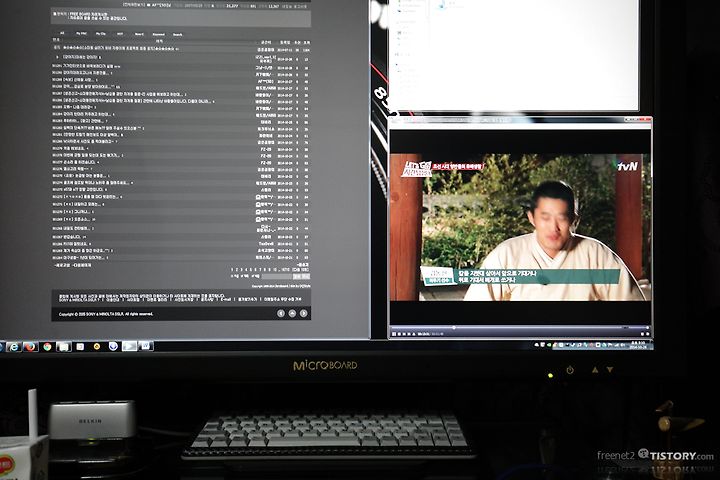Open Google Chrome from the taskbar
Screen dimensions: 720x480
tap(47, 347)
